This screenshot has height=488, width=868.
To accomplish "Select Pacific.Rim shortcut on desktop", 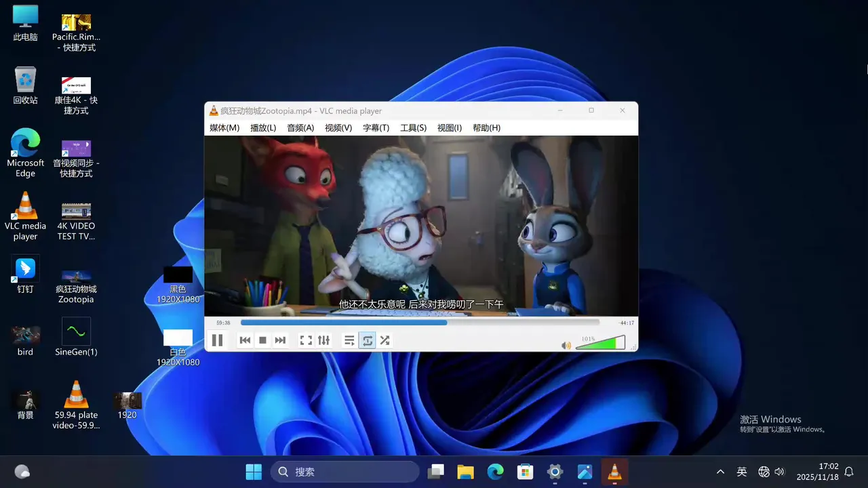I will point(76,33).
